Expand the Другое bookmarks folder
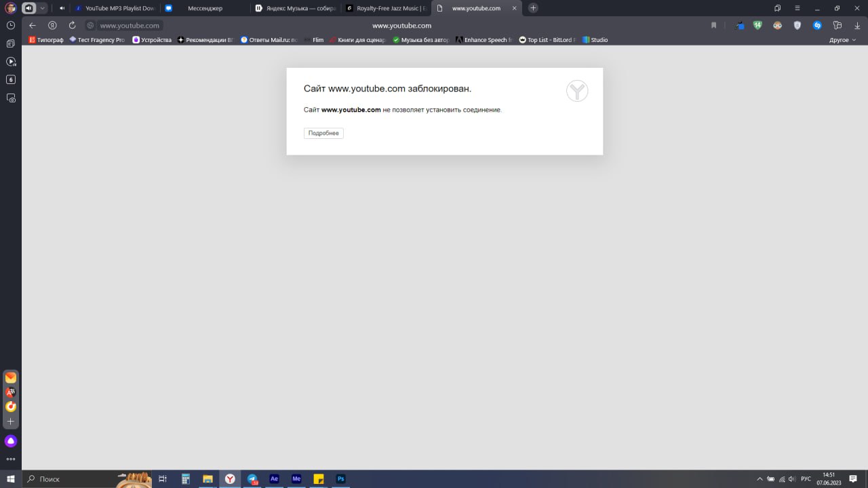This screenshot has height=488, width=868. [843, 40]
